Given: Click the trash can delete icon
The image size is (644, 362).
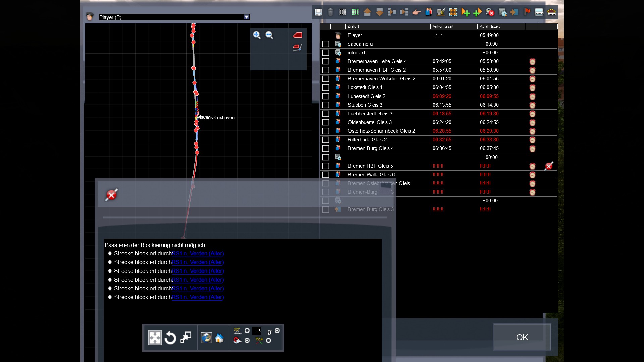Looking at the screenshot, I should [330, 12].
